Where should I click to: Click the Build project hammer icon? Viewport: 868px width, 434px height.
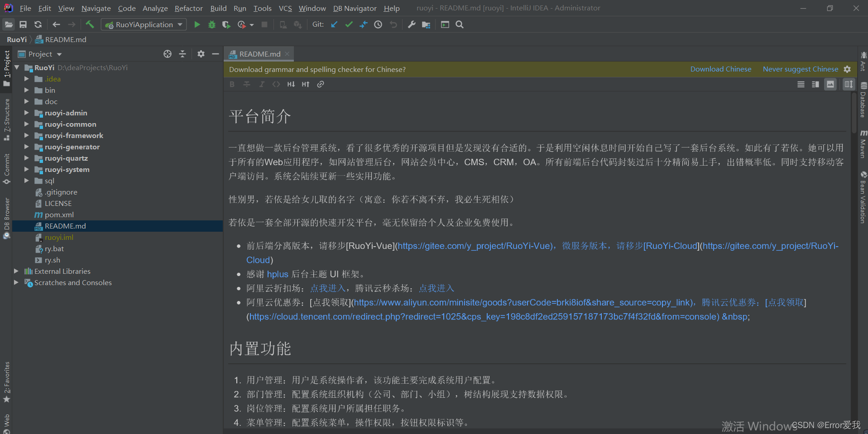click(x=90, y=24)
